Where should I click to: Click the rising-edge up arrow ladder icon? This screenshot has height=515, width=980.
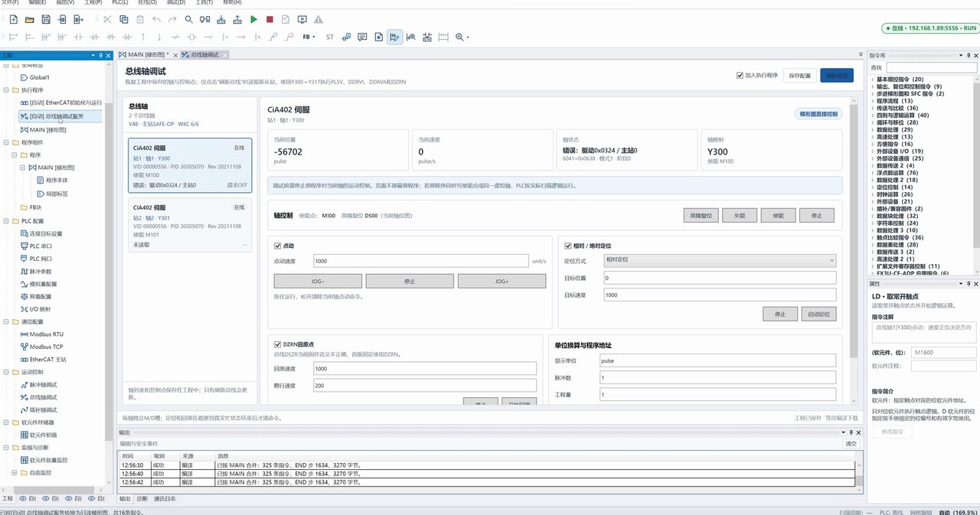tap(143, 37)
